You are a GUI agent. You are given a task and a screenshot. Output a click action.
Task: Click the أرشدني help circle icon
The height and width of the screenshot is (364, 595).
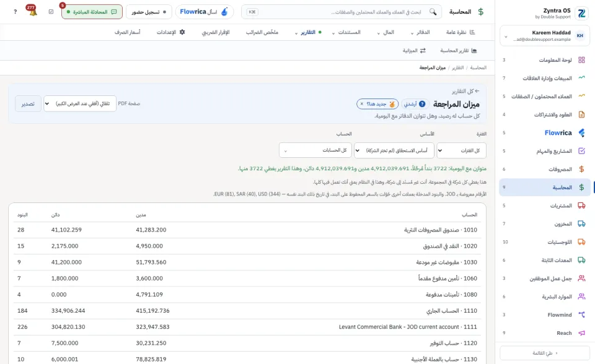pos(422,104)
